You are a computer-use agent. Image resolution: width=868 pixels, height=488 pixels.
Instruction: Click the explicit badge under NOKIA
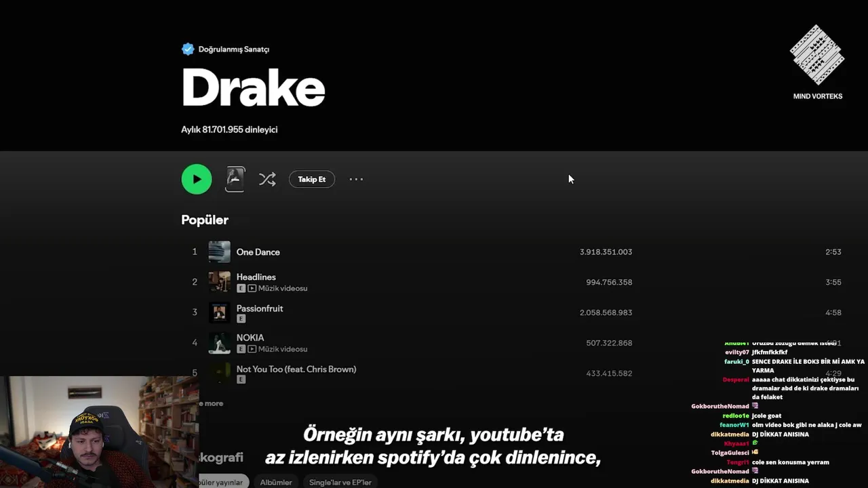point(241,349)
